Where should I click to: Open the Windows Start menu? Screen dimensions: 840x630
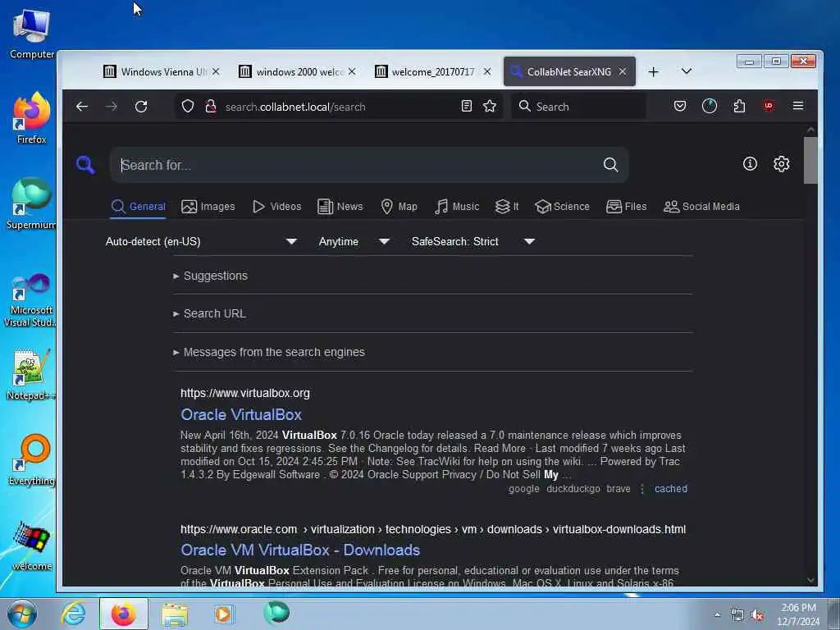(x=21, y=614)
